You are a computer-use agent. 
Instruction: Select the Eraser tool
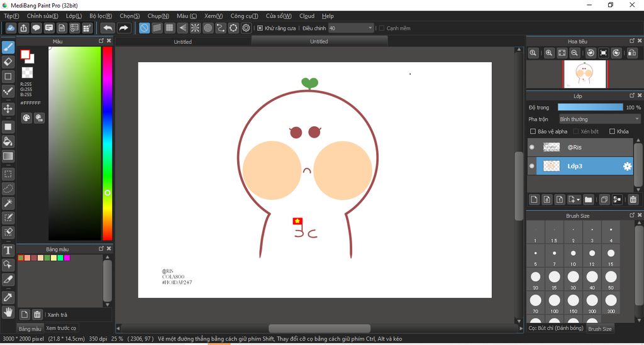[8, 62]
